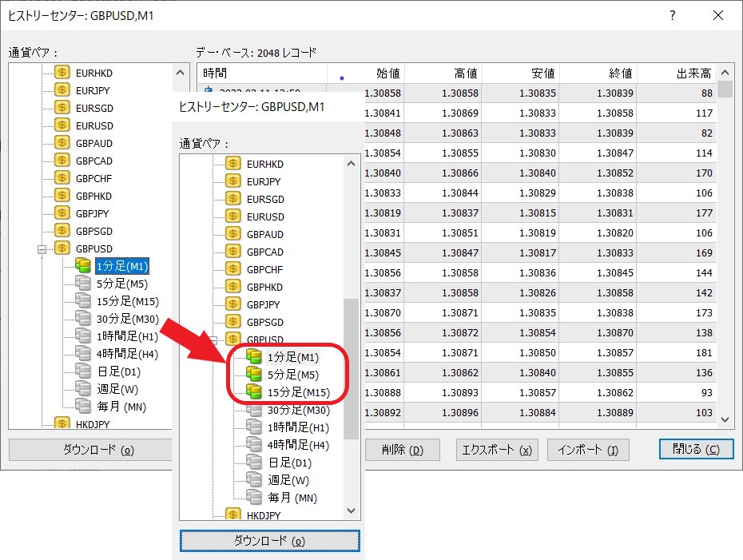
Task: Open help with the question mark button
Action: (673, 16)
